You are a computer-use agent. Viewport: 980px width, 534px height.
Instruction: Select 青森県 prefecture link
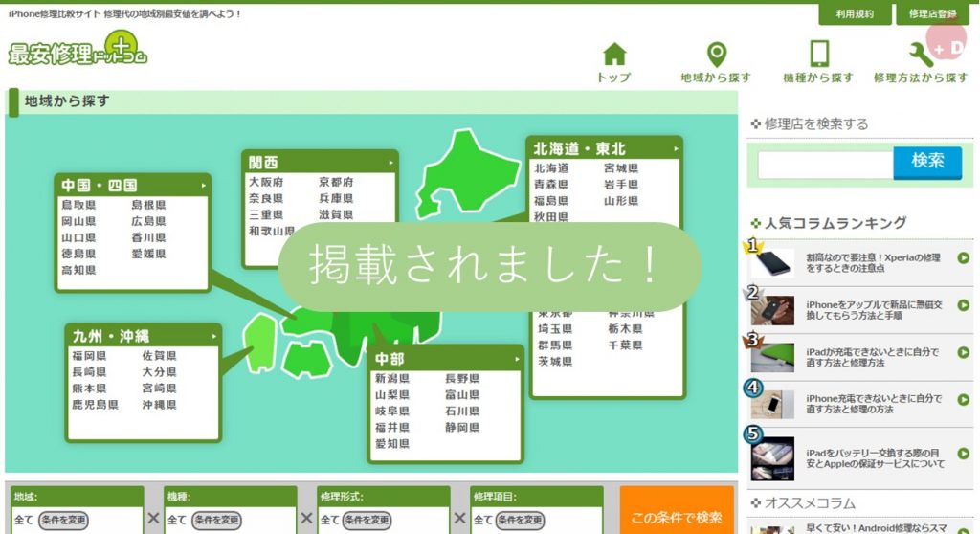coord(551,185)
